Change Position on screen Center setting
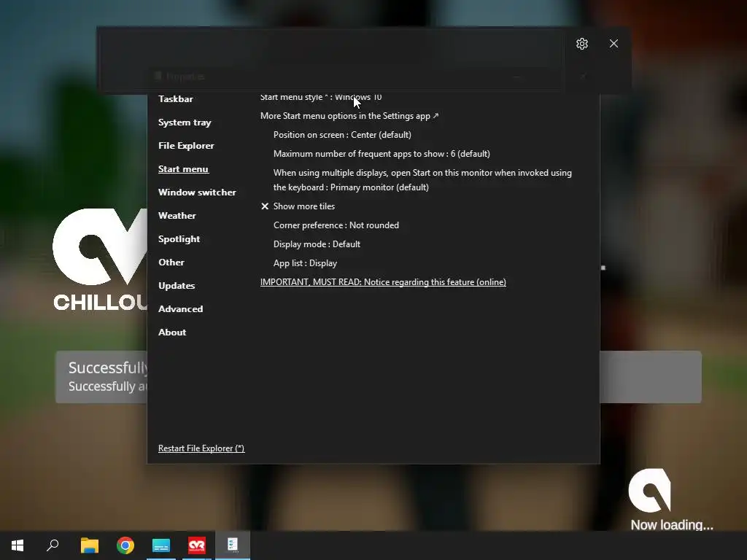The image size is (747, 560). [342, 135]
